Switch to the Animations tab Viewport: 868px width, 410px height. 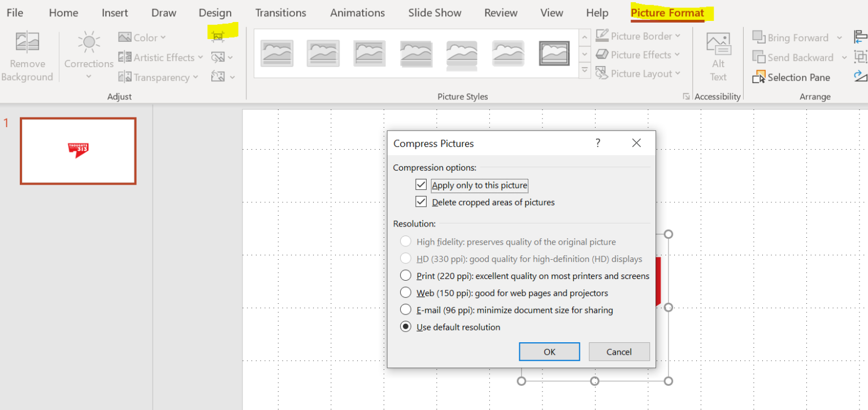click(358, 12)
